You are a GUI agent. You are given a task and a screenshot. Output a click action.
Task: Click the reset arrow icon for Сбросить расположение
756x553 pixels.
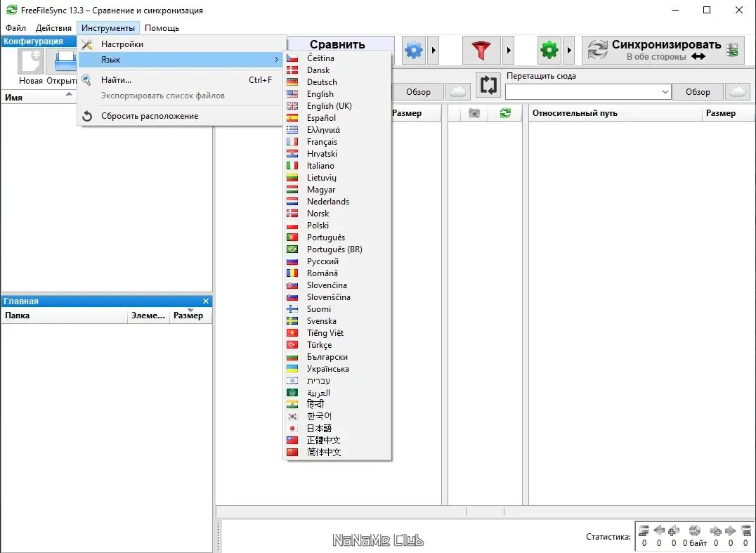pos(87,116)
